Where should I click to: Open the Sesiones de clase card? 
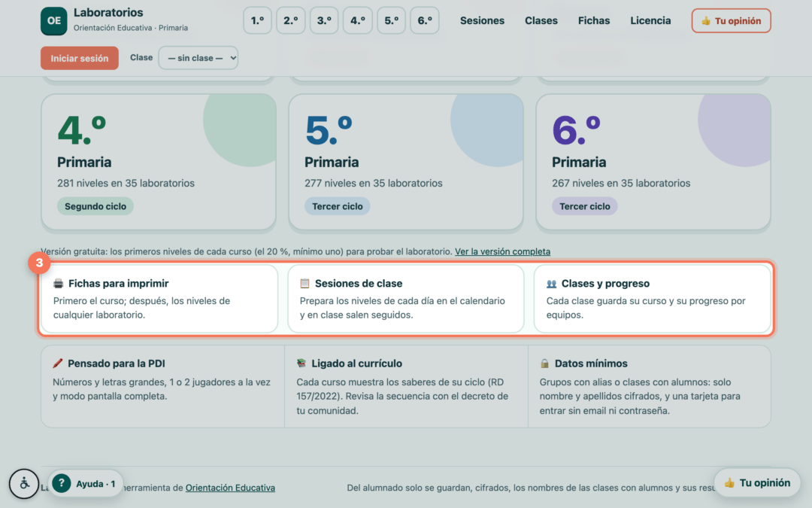(406, 299)
